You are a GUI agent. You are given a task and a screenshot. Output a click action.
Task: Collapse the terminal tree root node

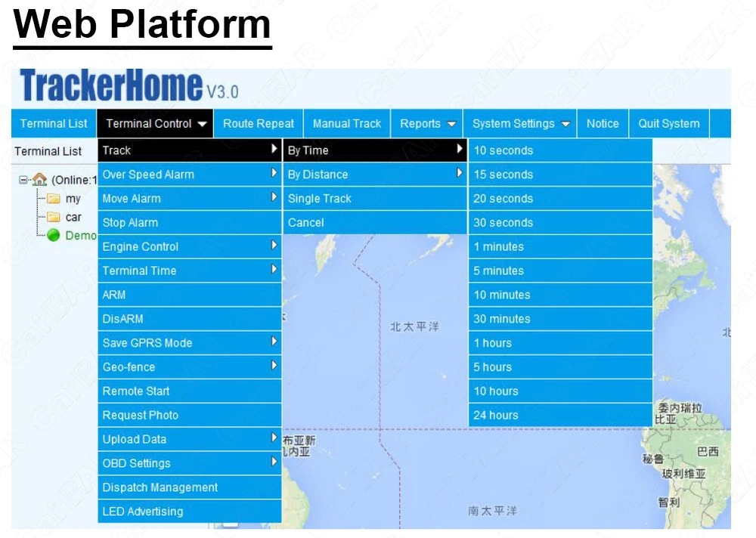coord(23,180)
